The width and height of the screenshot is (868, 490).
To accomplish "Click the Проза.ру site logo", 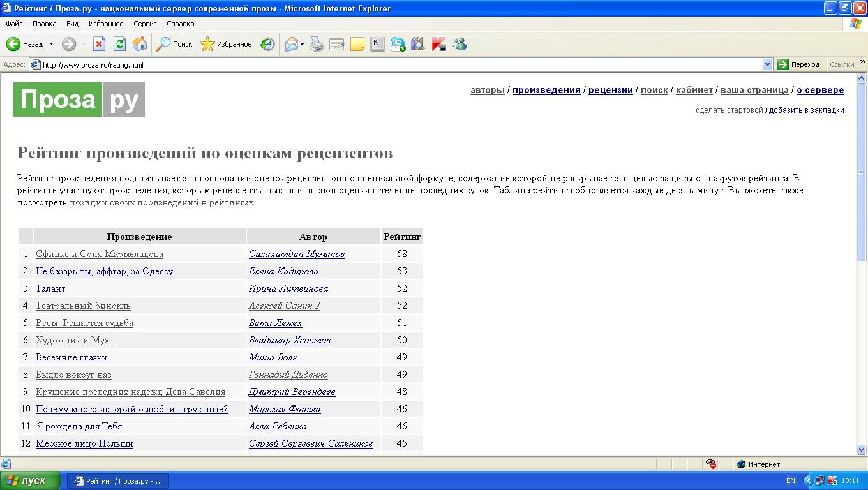I will point(79,100).
